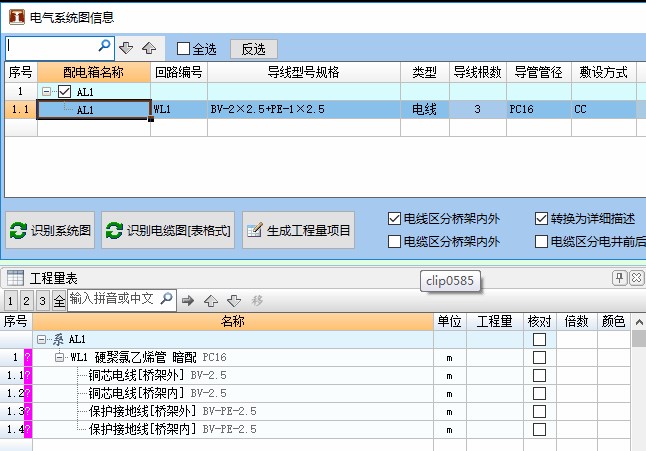
Task: Click the 全 expand-all level button
Action: click(x=59, y=300)
